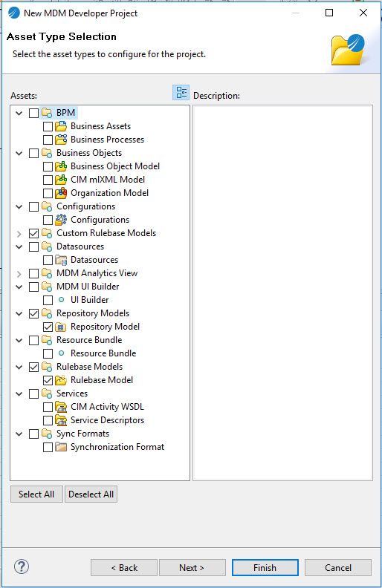The image size is (382, 588).
Task: Click the Service Descriptors icon
Action: tap(61, 420)
